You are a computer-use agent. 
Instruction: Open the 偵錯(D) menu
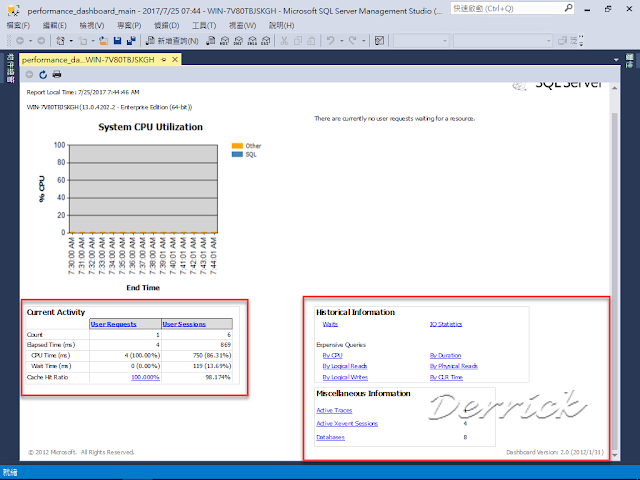[167, 25]
